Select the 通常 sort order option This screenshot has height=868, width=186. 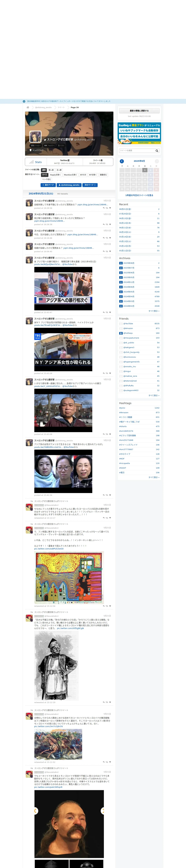pyautogui.click(x=44, y=170)
